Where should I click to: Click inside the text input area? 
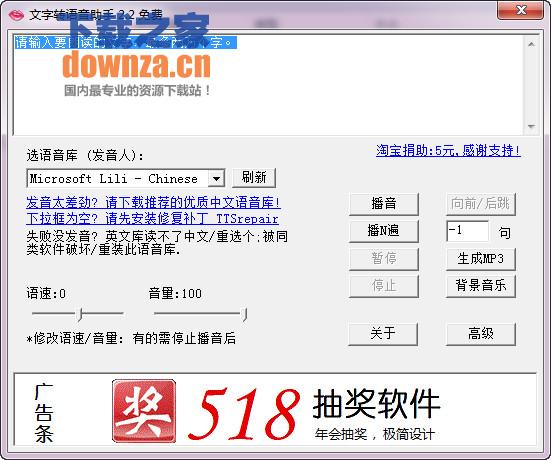pos(269,84)
